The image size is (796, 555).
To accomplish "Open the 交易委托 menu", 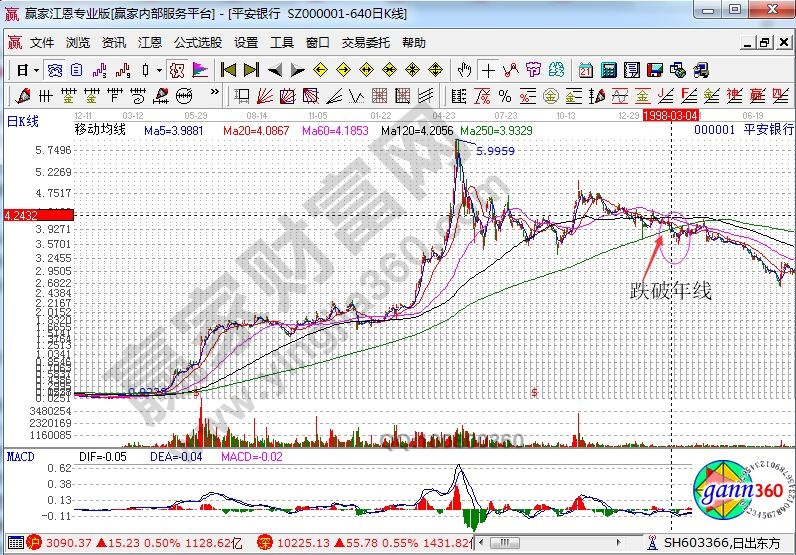I will 366,43.
